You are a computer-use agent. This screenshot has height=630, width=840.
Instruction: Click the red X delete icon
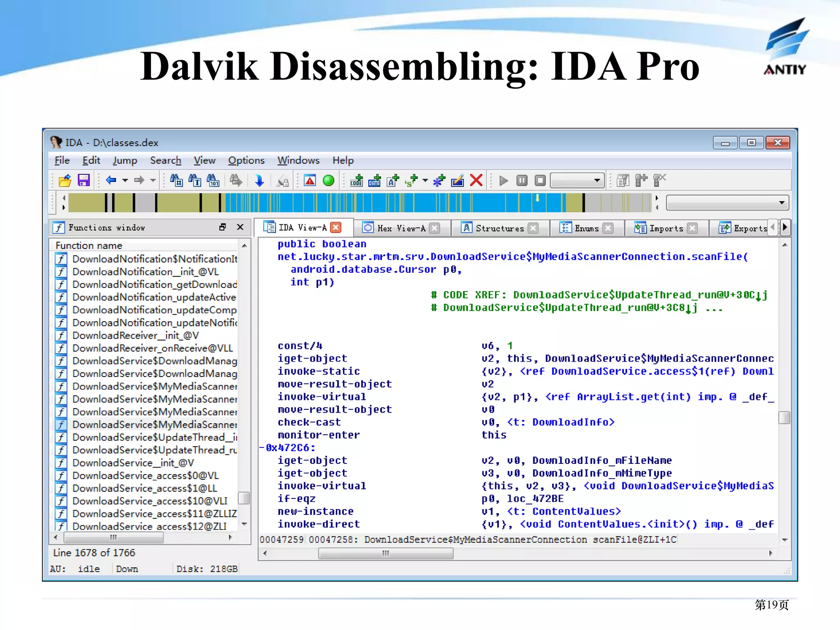pos(476,180)
